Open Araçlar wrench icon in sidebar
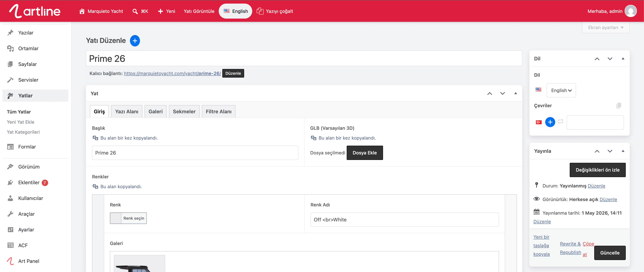This screenshot has width=644, height=272. (x=10, y=214)
